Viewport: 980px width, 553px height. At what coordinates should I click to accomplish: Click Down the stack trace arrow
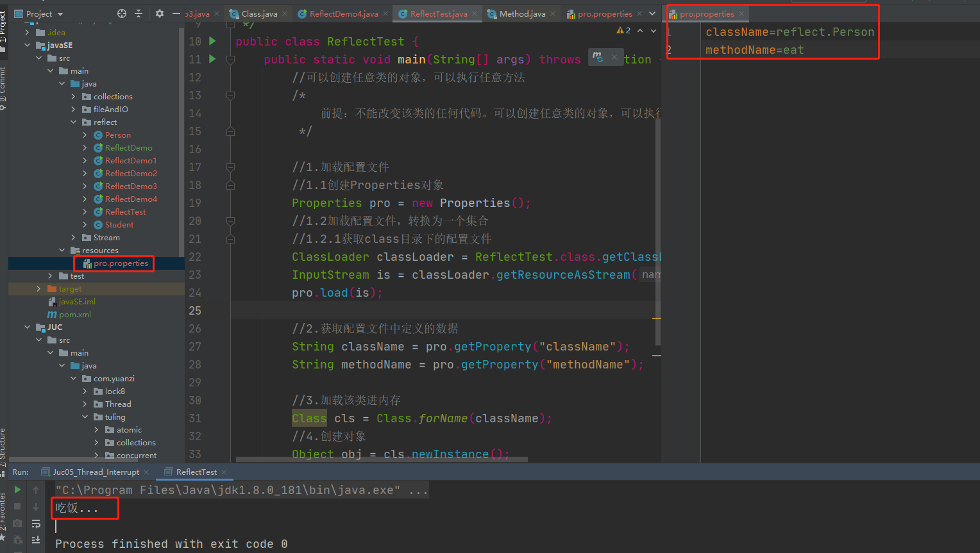[x=36, y=506]
